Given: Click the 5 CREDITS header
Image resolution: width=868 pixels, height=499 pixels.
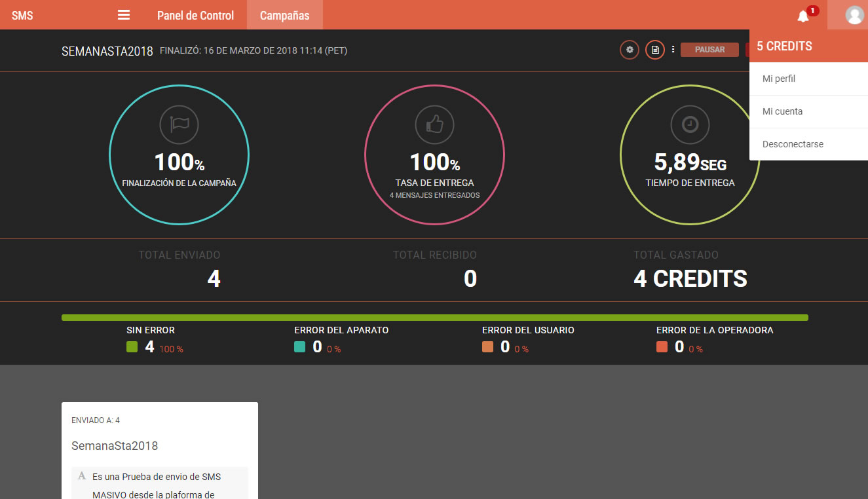Looking at the screenshot, I should click(x=808, y=46).
